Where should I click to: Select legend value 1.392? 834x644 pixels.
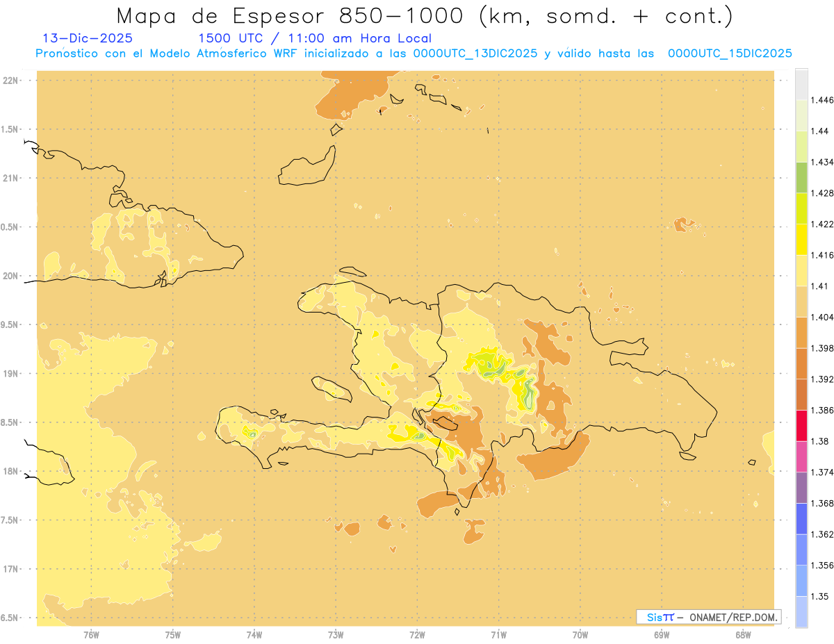(821, 379)
